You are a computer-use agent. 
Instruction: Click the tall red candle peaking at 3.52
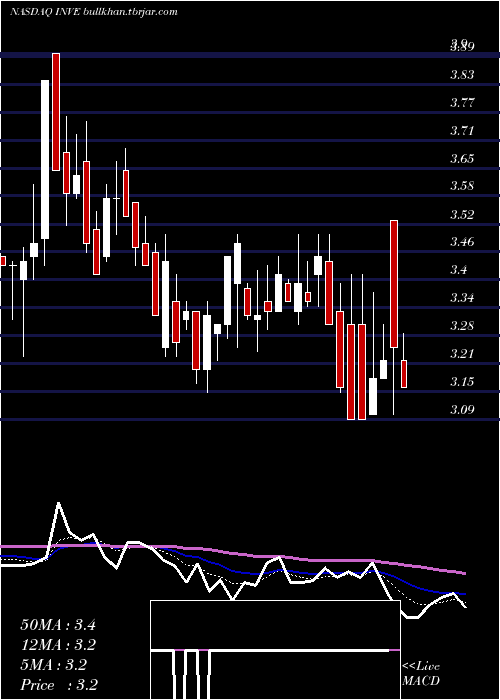coord(394,283)
